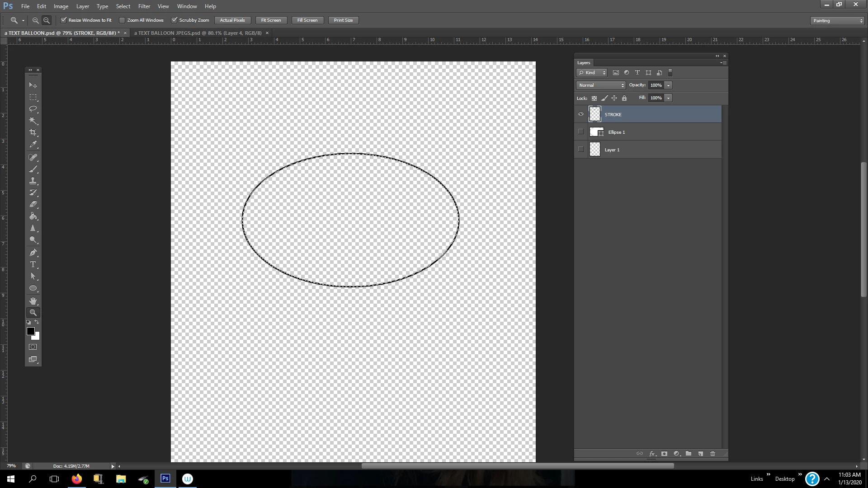Select the Crop tool
Screen dimensions: 868x488
pyautogui.click(x=33, y=132)
